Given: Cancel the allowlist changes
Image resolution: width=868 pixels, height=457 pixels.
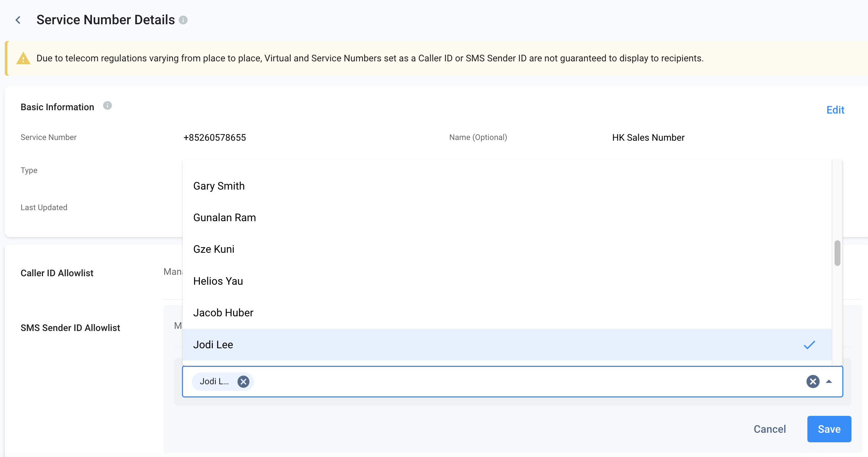Looking at the screenshot, I should coord(770,429).
